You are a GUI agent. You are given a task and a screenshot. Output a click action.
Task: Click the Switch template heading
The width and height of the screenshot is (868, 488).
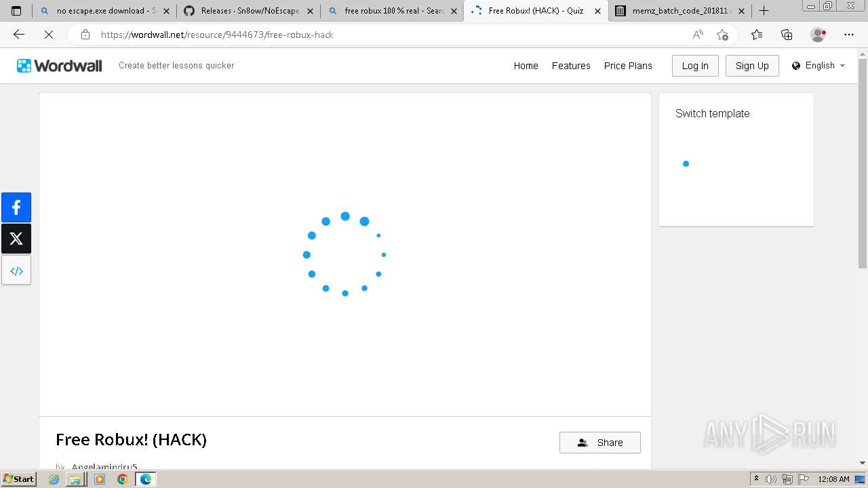712,113
